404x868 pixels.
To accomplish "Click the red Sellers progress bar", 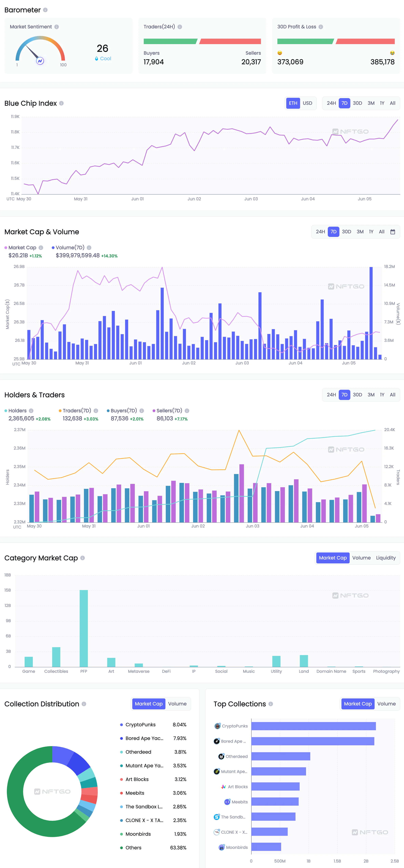I will click(230, 41).
